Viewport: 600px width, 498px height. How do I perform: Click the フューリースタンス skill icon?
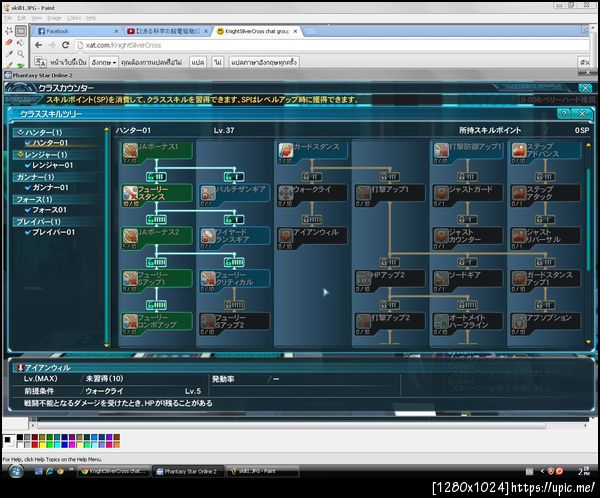click(130, 193)
